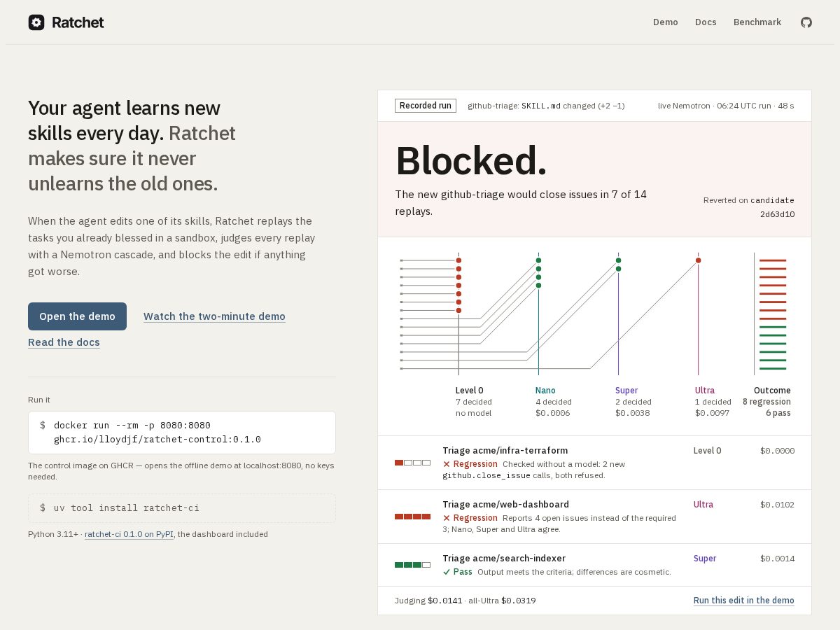Click the live Nemotron run info text
840x630 pixels.
click(726, 106)
